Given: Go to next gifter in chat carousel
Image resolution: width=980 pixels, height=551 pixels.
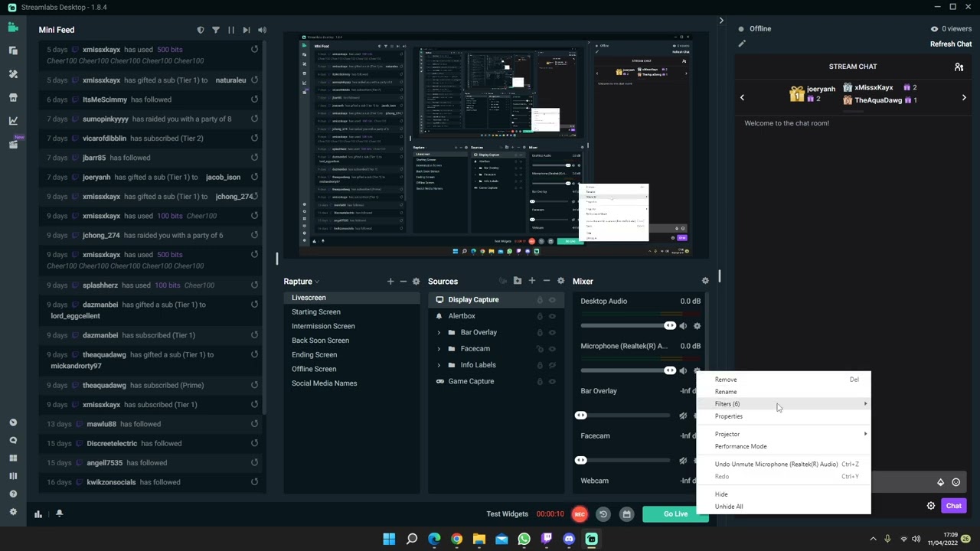Looking at the screenshot, I should [x=964, y=97].
